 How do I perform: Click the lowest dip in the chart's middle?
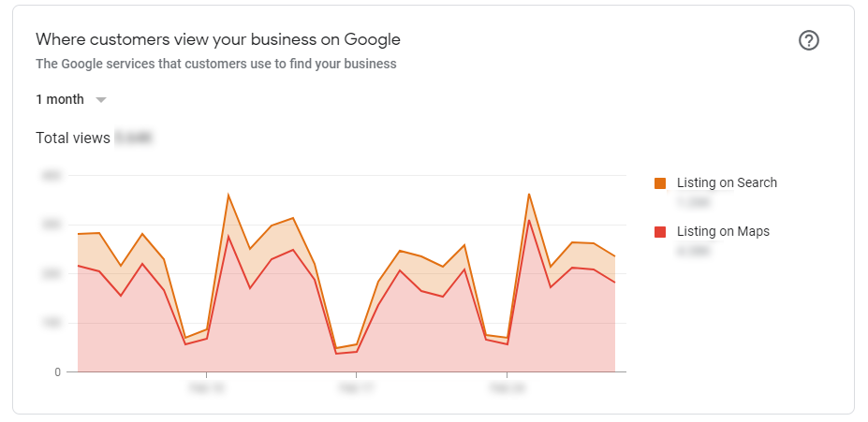tap(335, 349)
